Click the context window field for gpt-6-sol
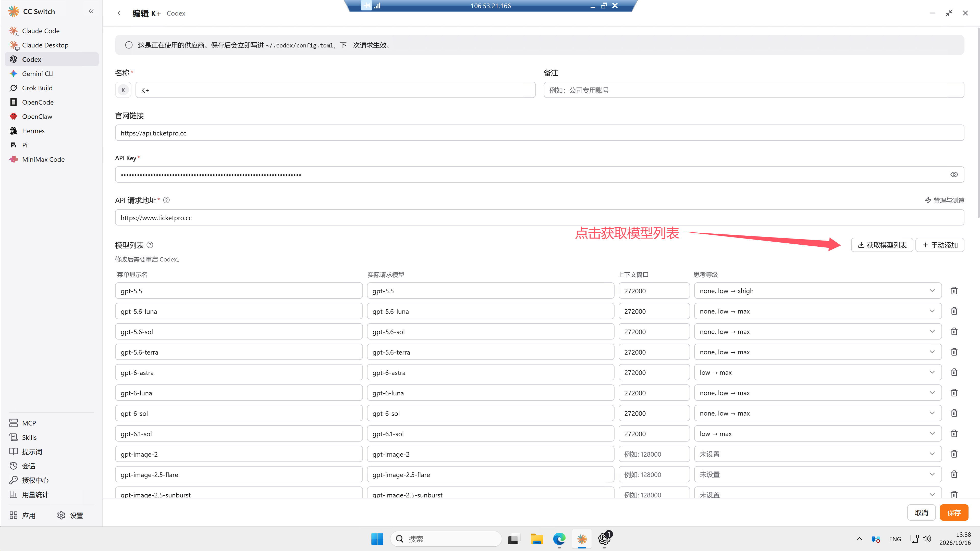 [654, 413]
